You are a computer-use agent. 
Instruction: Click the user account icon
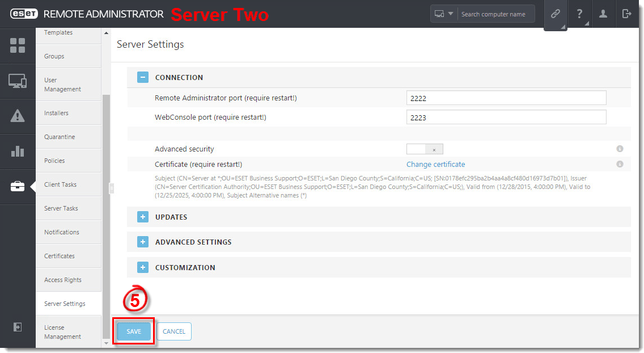pyautogui.click(x=603, y=14)
